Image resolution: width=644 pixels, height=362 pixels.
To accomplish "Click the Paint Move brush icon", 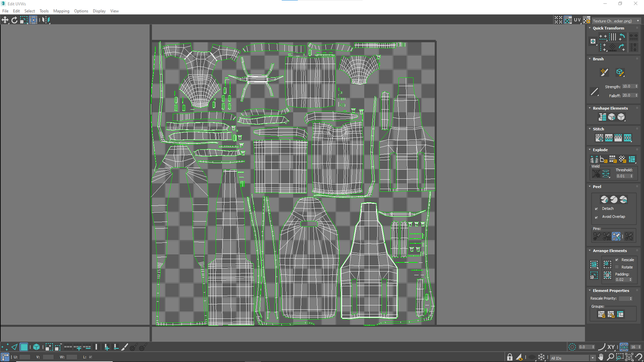I will [x=605, y=72].
